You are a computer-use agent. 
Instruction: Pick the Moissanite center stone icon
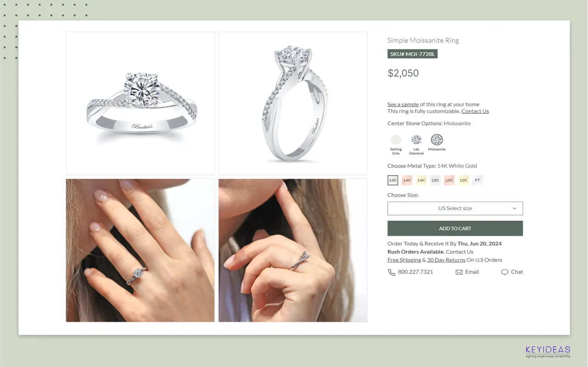[437, 140]
